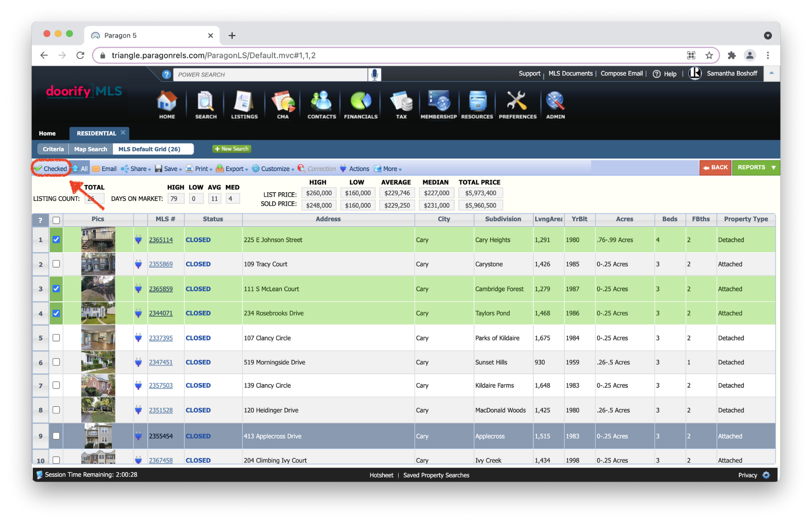The height and width of the screenshot is (524, 812).
Task: Check the 519 Morningside Drive listing
Action: tap(56, 362)
